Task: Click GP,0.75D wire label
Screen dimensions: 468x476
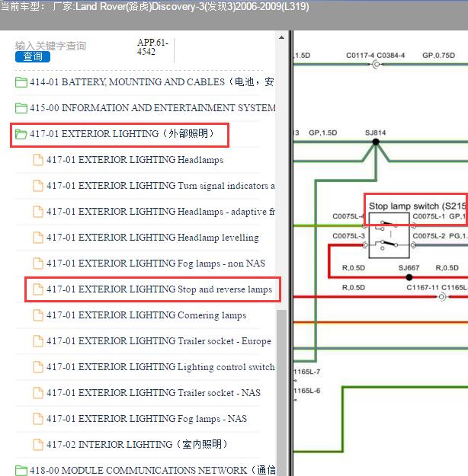Action: click(x=438, y=56)
